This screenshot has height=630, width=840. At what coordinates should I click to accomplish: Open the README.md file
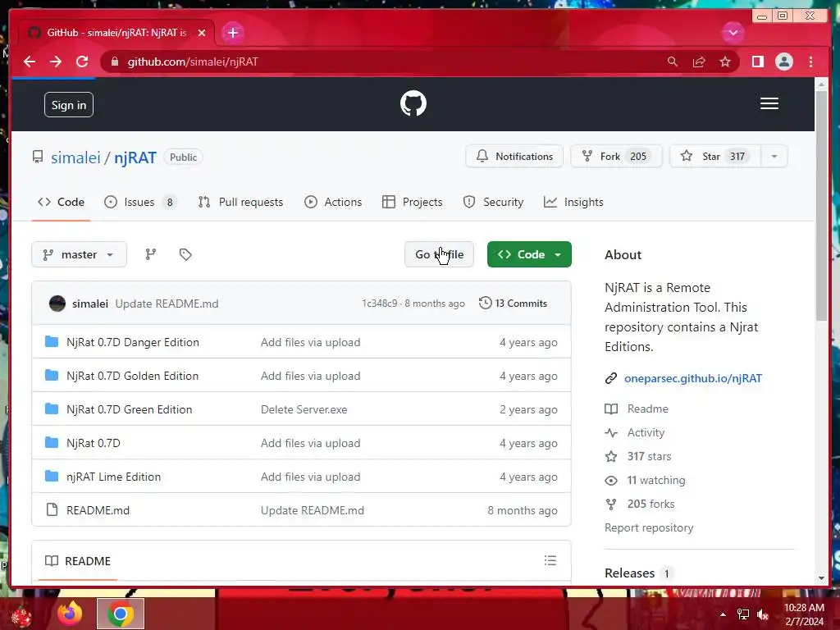98,510
